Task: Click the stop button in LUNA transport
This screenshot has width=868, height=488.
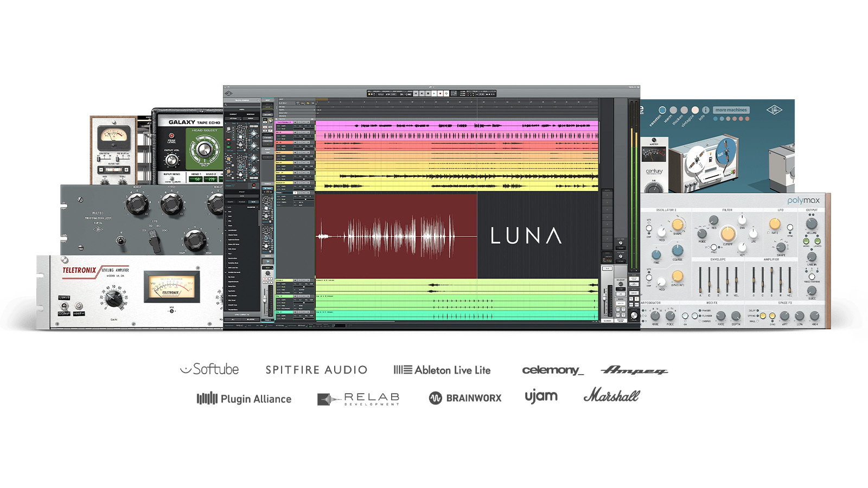Action: point(428,94)
